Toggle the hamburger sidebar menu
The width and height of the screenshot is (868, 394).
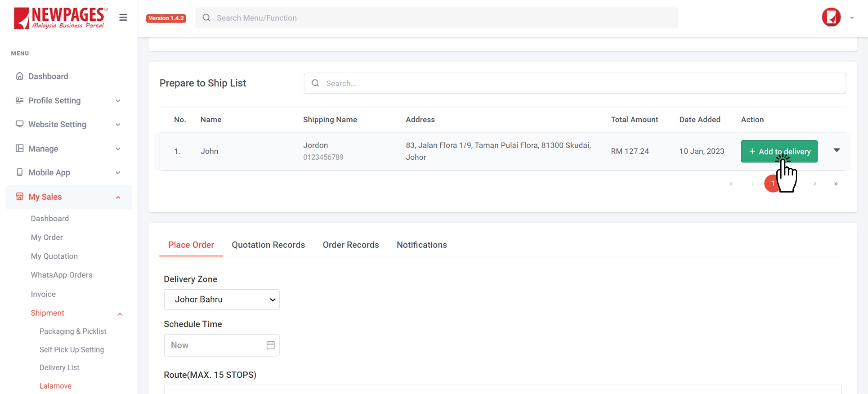pos(123,17)
